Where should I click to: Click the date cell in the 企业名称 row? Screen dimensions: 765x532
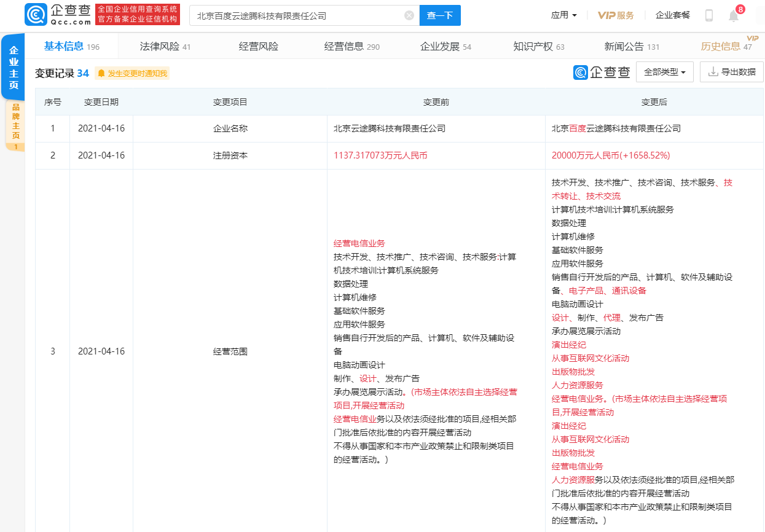click(101, 129)
